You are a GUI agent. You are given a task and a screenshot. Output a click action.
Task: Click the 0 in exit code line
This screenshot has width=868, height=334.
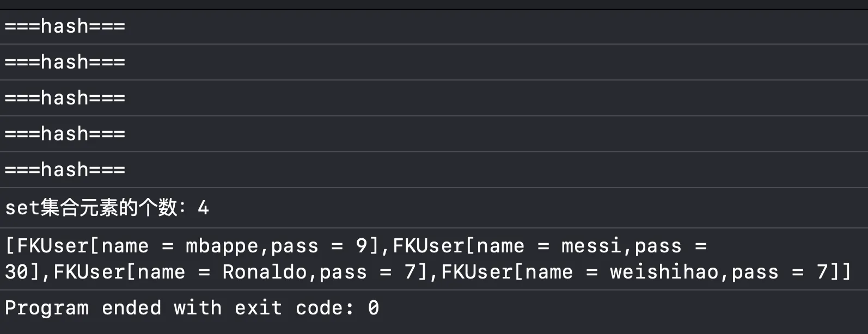pos(374,308)
